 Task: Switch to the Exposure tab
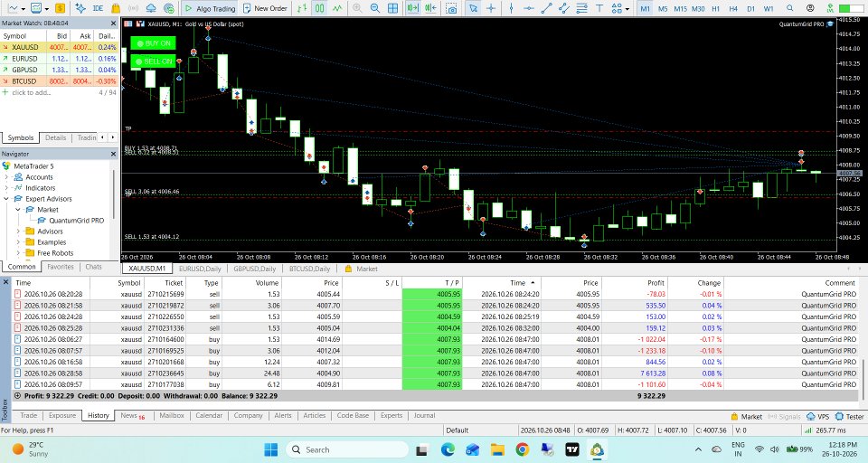coord(62,415)
